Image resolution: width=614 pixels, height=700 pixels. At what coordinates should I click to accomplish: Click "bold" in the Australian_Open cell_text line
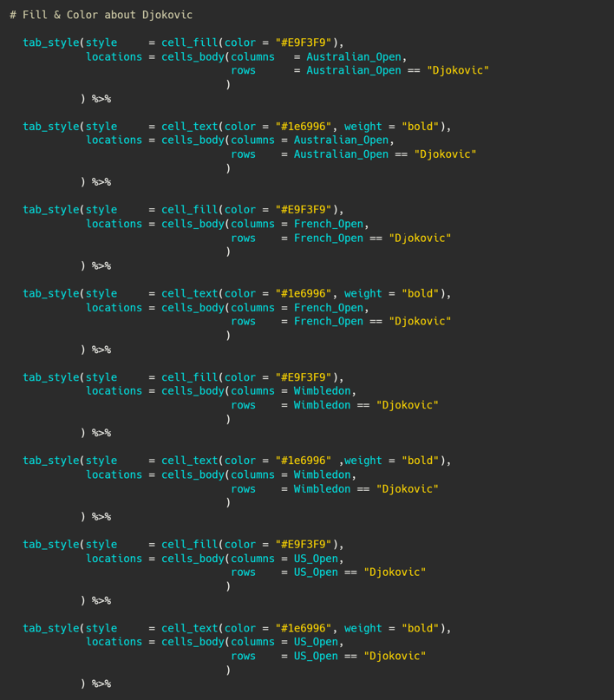pos(420,127)
